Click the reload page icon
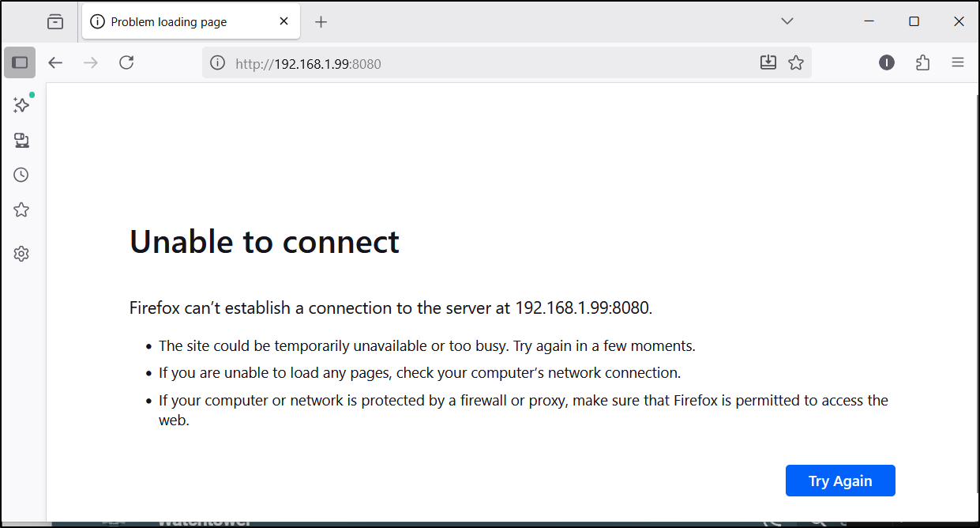The width and height of the screenshot is (980, 528). pos(126,62)
